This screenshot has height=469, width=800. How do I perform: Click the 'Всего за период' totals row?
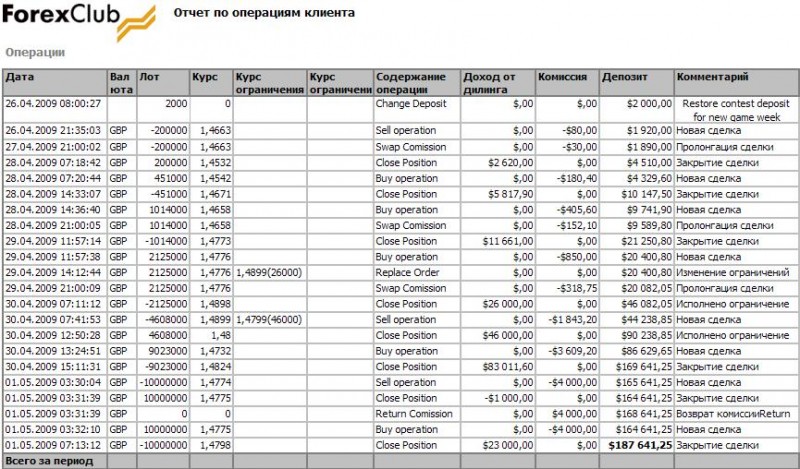(50, 461)
